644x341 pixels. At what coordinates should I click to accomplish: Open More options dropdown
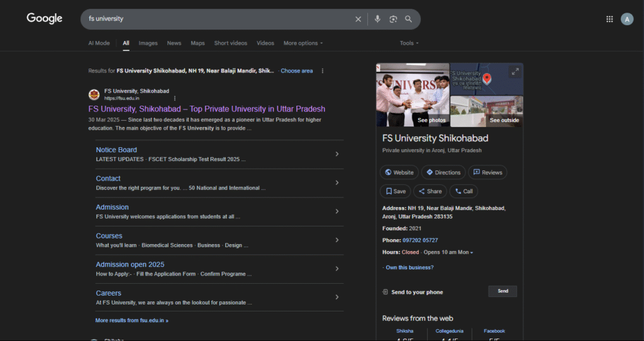tap(303, 43)
